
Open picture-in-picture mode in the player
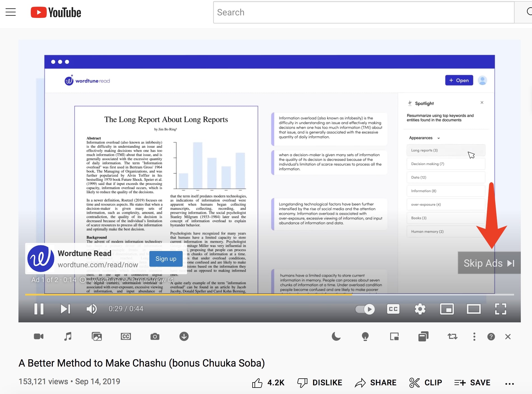(447, 309)
